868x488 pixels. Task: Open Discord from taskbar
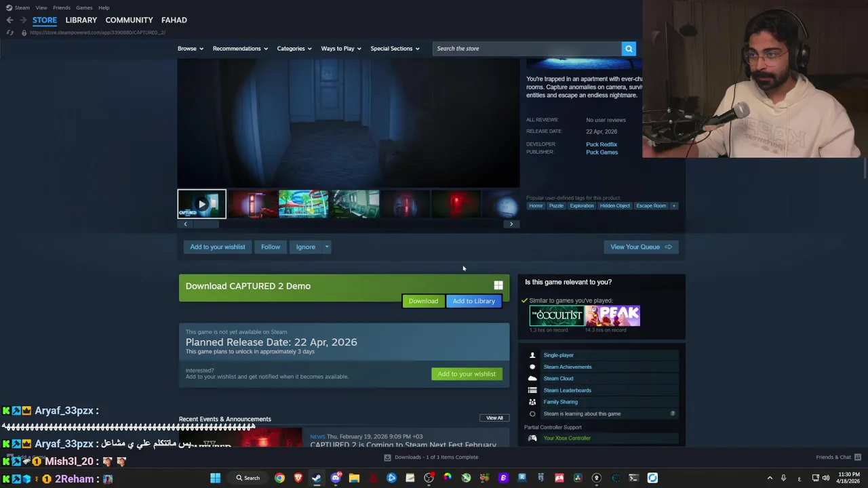336,478
